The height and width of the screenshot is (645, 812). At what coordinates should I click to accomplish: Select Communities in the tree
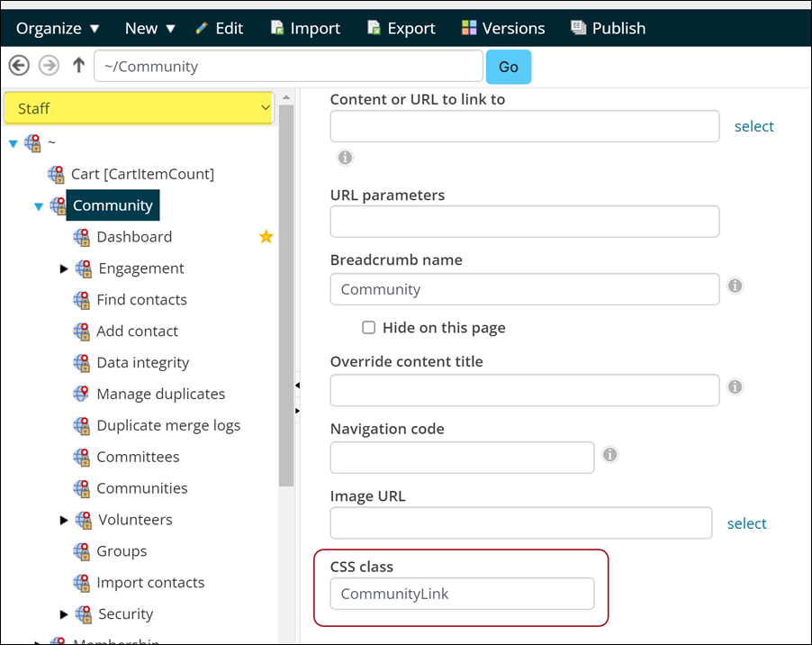(142, 488)
